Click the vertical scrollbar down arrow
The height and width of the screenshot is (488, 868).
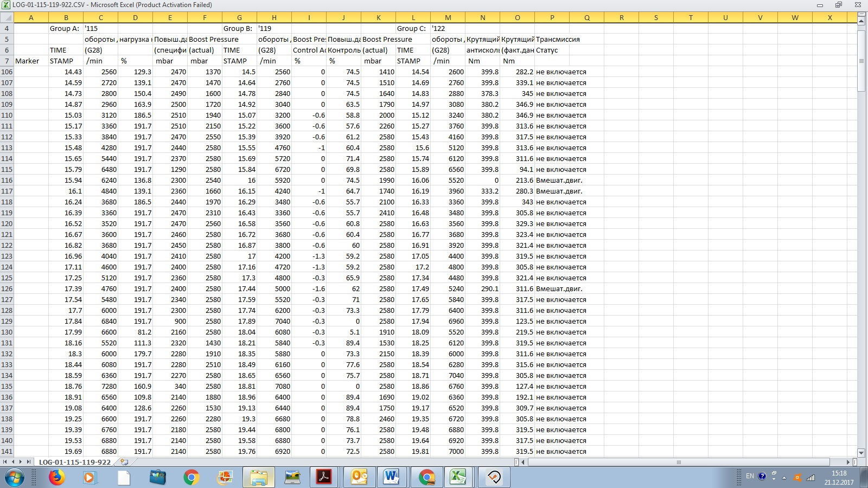click(861, 453)
